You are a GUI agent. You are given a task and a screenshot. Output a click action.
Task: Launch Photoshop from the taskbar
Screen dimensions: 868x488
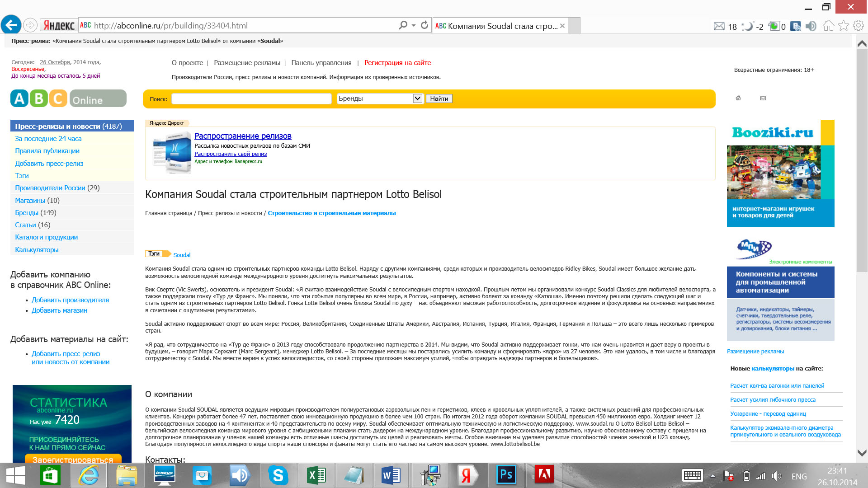[x=506, y=475]
